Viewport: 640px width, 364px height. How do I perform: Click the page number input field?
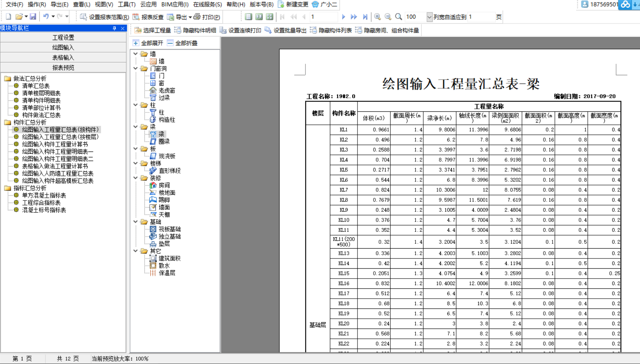coord(323,17)
